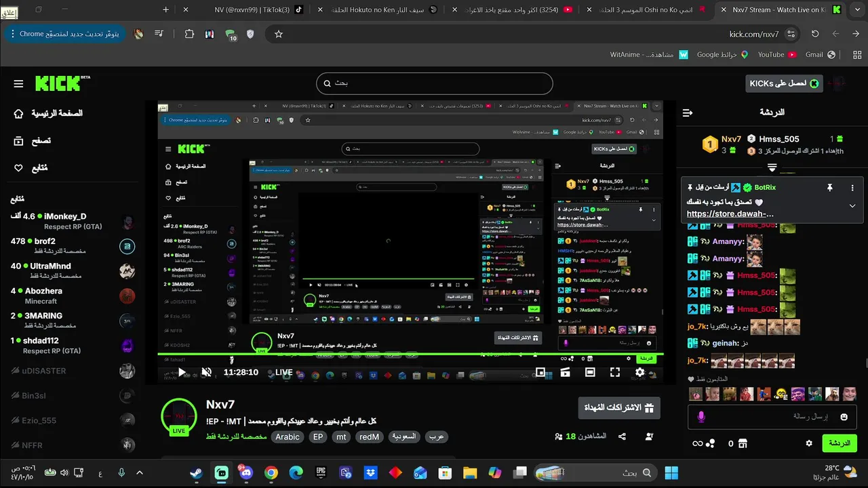The image size is (868, 488).
Task: Open gifted subscriptions button
Action: coord(619,408)
